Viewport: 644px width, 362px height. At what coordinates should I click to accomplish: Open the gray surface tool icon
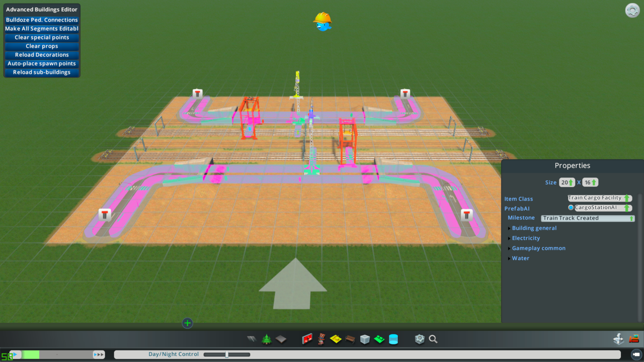281,339
